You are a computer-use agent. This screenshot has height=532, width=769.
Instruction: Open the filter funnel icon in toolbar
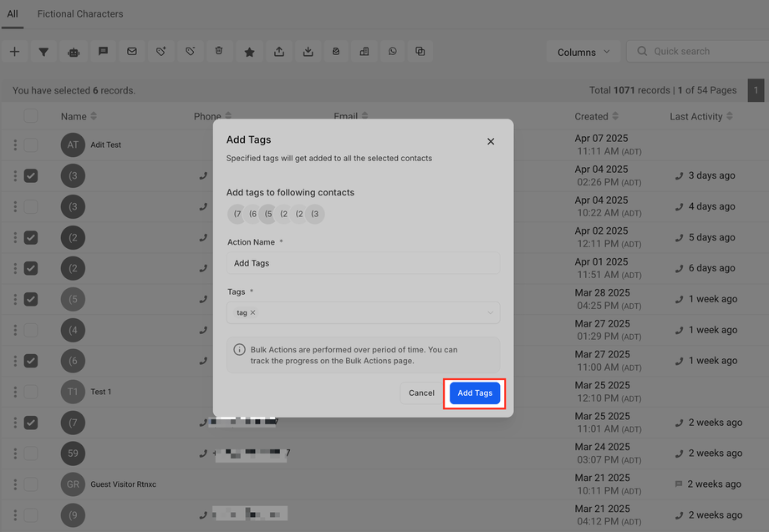43,52
